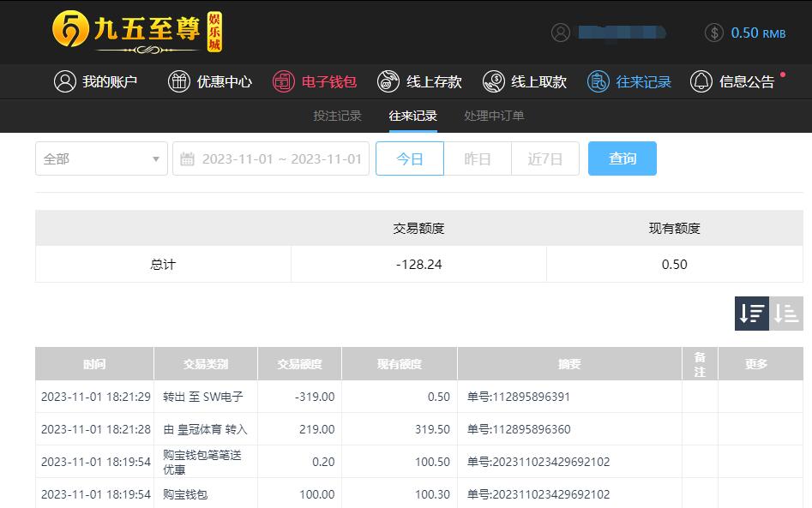
Task: Switch to 投注记录 sub-tab
Action: pos(337,116)
